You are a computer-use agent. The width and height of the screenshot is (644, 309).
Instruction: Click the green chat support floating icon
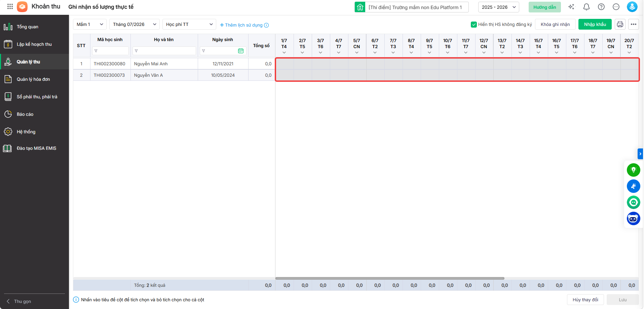pos(634,202)
